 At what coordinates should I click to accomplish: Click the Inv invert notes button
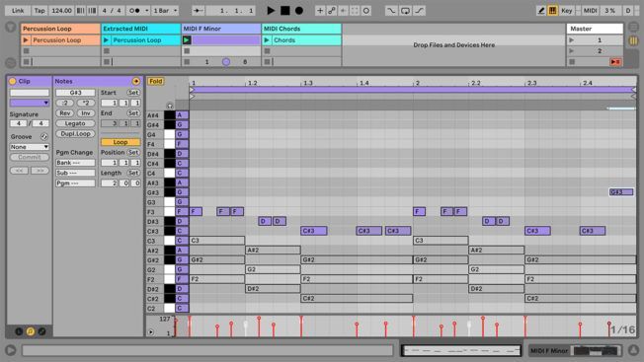(85, 113)
